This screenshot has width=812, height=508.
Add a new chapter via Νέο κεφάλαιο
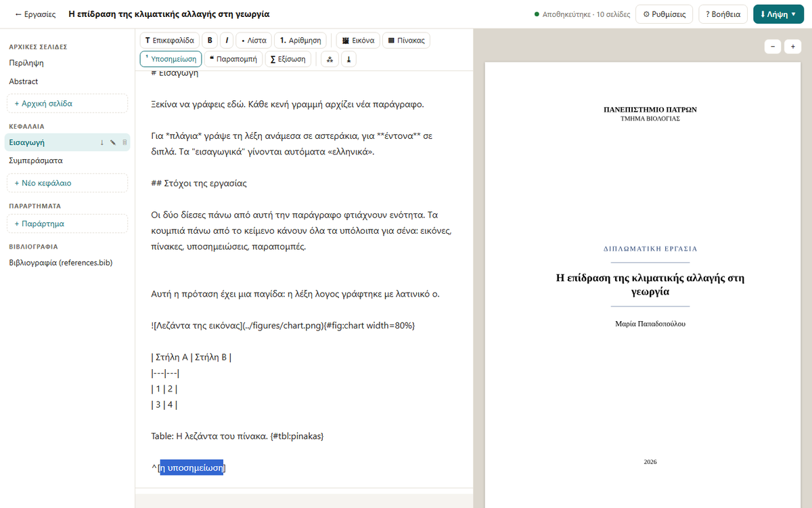pyautogui.click(x=67, y=183)
